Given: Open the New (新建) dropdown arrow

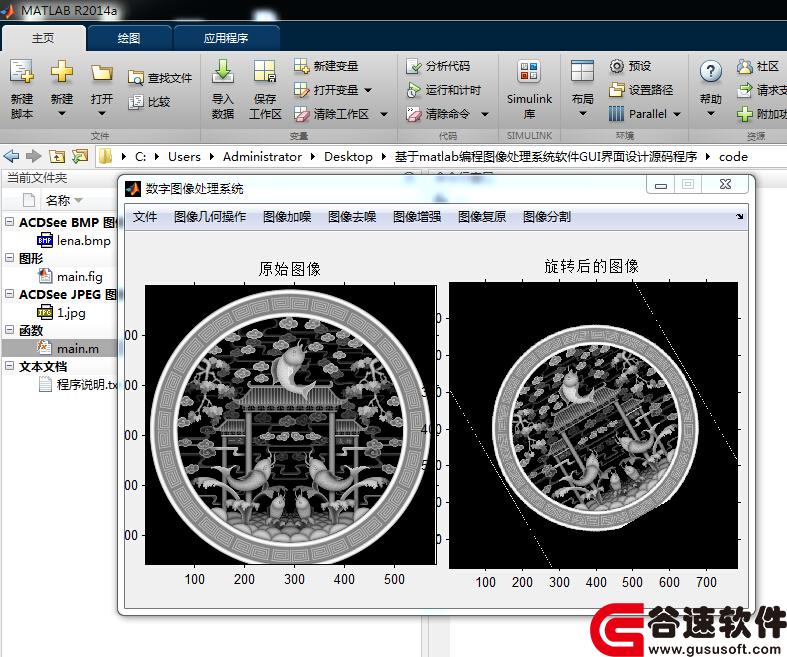Looking at the screenshot, I should pyautogui.click(x=62, y=114).
